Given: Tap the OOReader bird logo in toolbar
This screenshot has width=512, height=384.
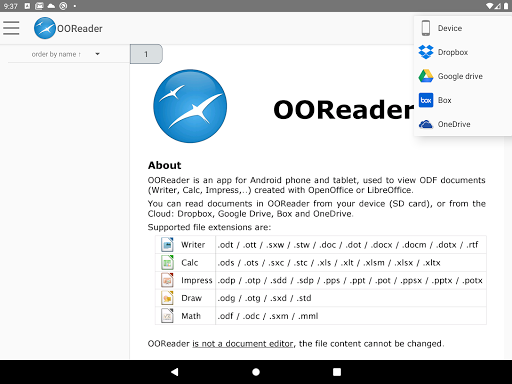Looking at the screenshot, I should (x=45, y=28).
